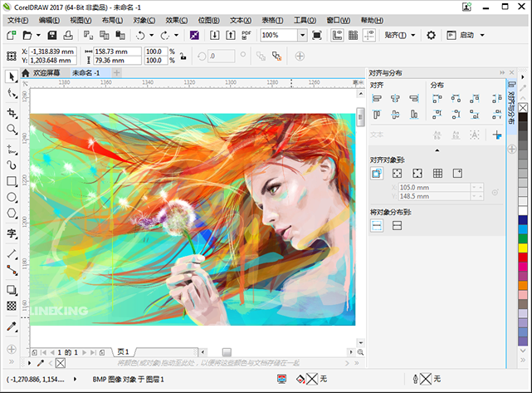The height and width of the screenshot is (393, 532).
Task: Select the Artistic Media tool
Action: click(x=12, y=165)
